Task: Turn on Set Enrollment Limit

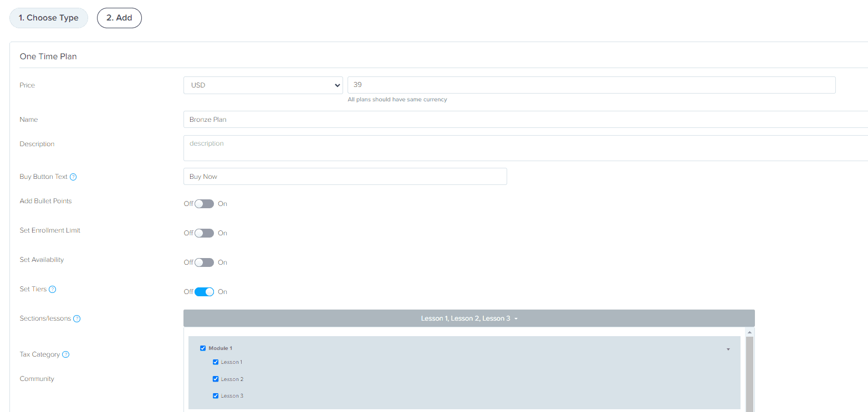Action: 203,233
